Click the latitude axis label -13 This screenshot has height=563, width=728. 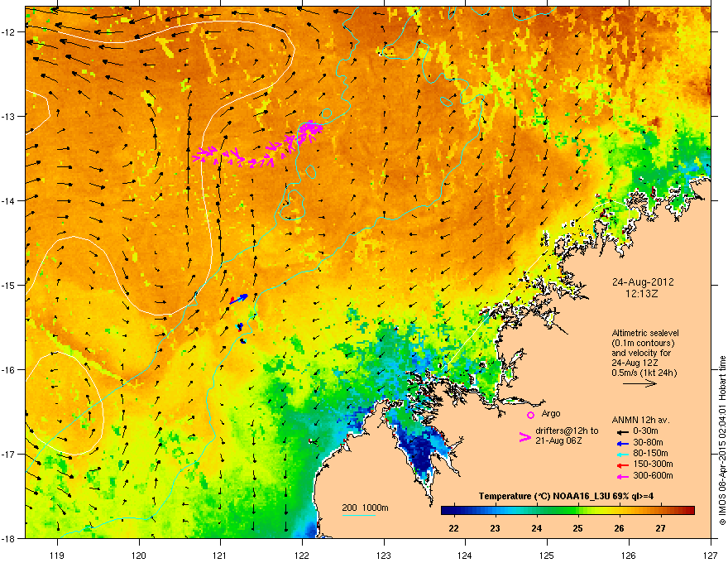8,116
